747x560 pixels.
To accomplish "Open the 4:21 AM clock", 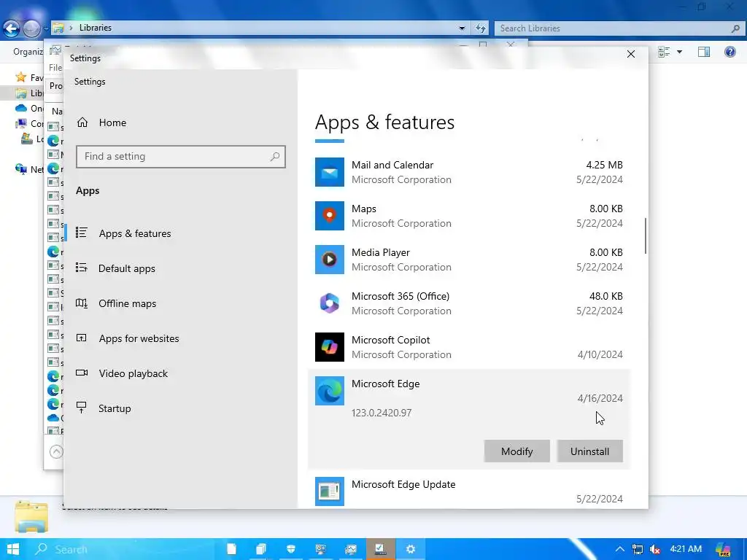I will pos(686,548).
